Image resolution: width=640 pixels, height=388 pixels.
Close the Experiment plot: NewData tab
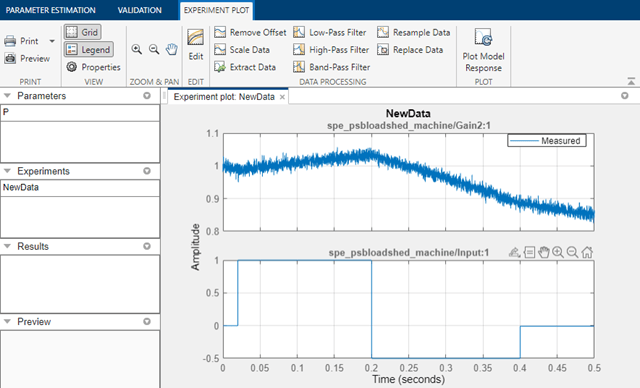click(x=282, y=97)
